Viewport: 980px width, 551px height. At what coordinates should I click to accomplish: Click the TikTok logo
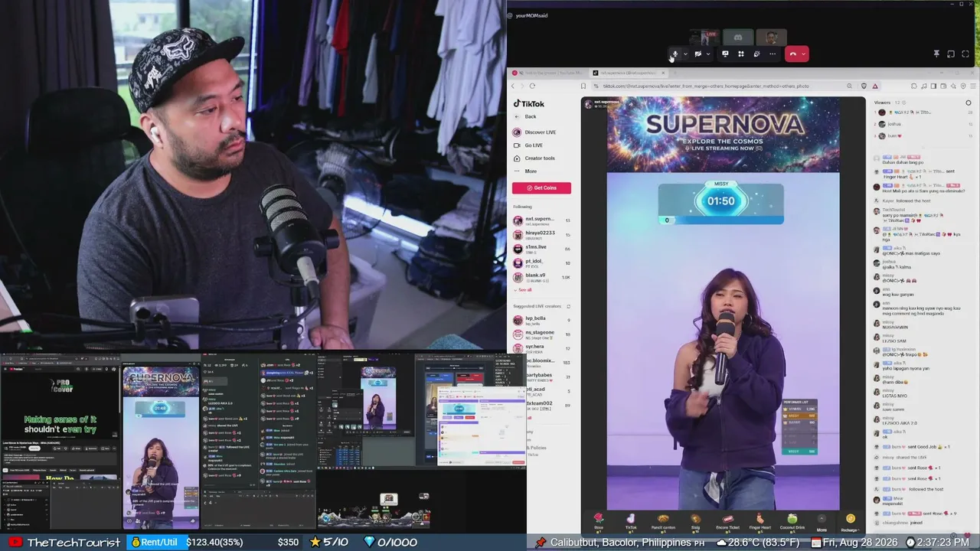click(x=529, y=104)
